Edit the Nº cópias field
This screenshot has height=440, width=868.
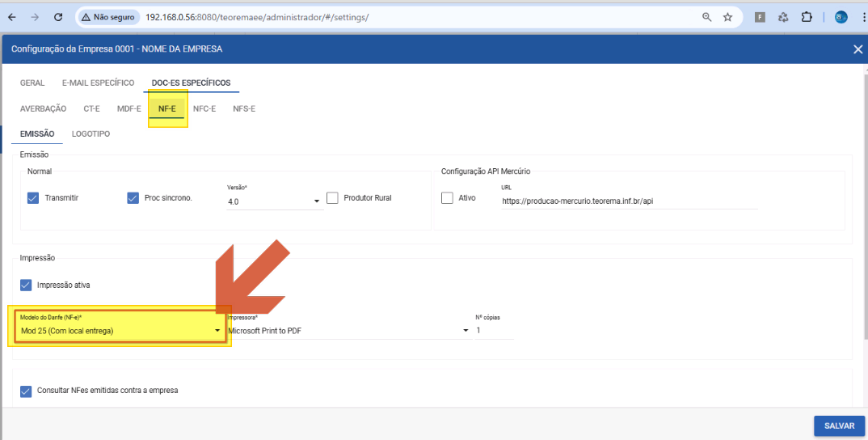point(495,331)
